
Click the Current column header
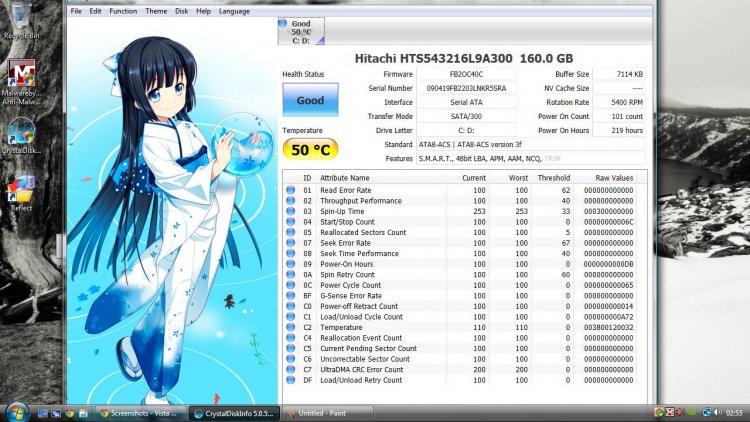point(474,178)
